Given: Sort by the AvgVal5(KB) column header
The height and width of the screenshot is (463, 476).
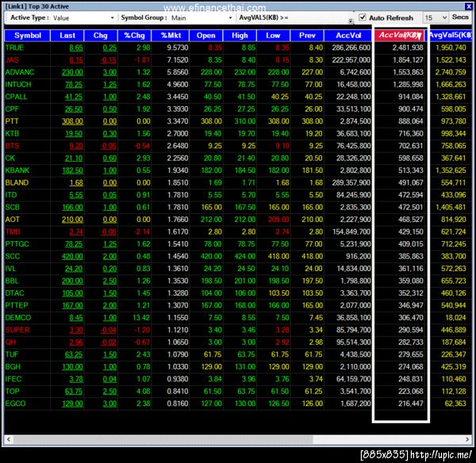Looking at the screenshot, I should pos(450,36).
